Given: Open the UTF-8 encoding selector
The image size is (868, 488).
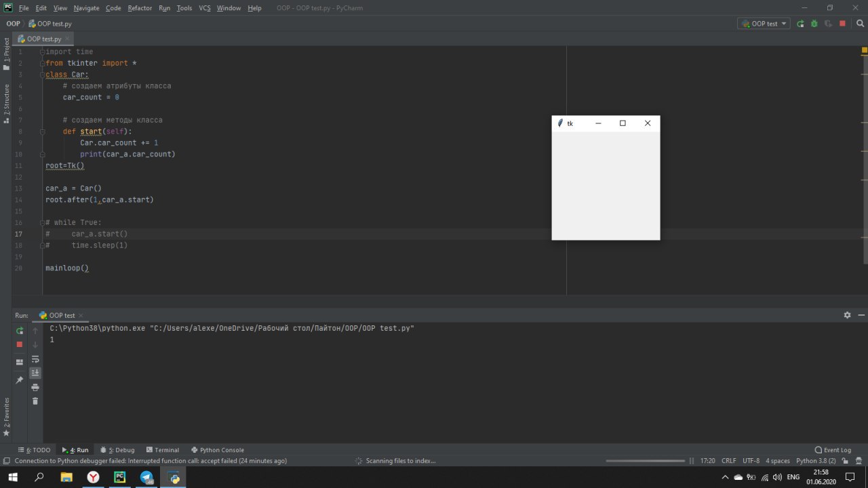Looking at the screenshot, I should pos(751,461).
